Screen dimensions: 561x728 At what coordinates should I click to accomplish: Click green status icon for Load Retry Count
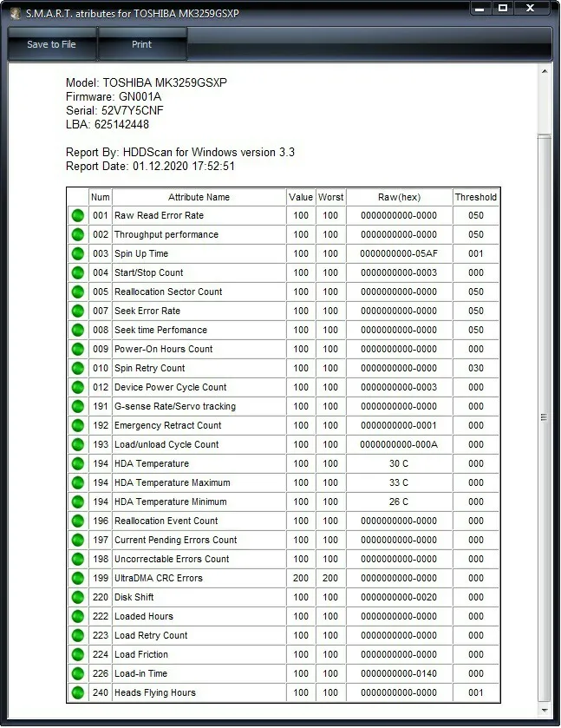click(78, 635)
